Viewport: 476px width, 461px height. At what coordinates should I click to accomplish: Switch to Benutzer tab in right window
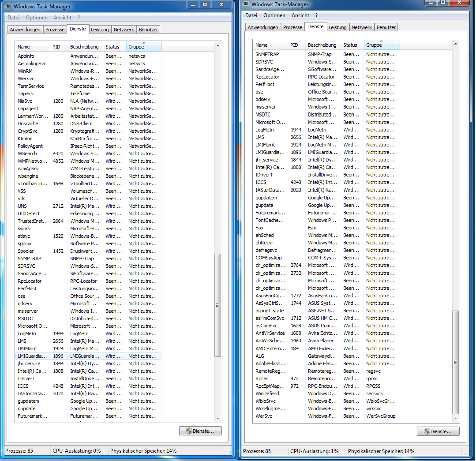pyautogui.click(x=386, y=27)
